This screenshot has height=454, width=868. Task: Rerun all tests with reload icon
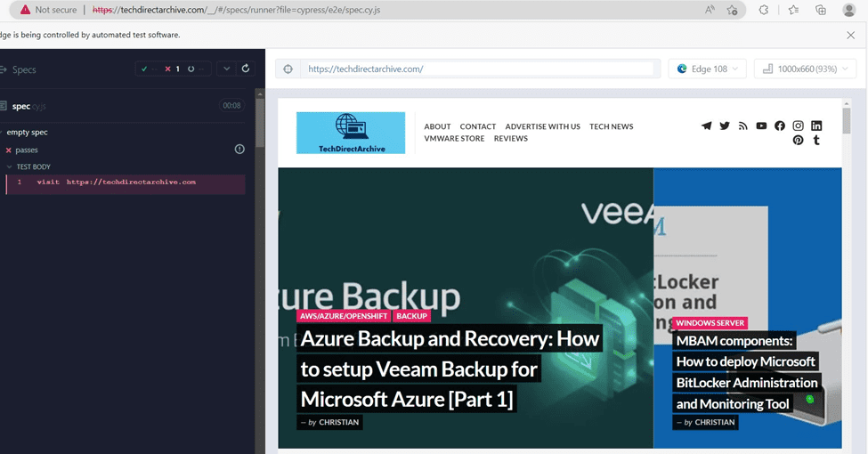pos(246,69)
